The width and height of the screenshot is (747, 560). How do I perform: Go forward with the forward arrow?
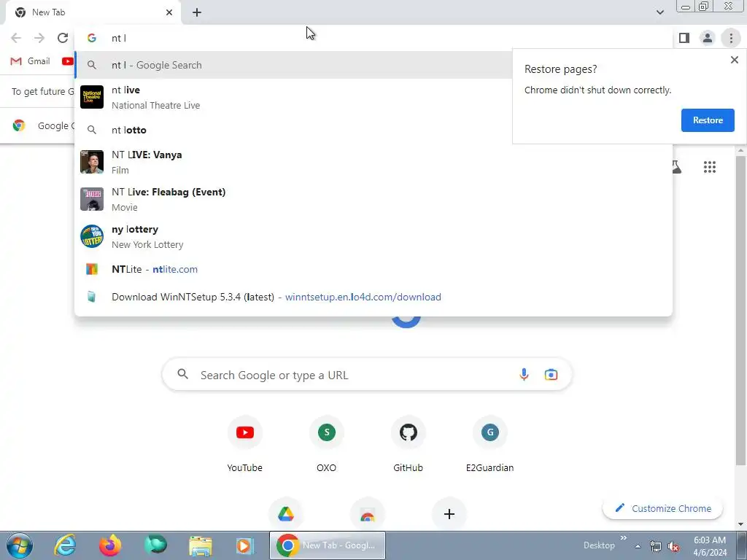[39, 38]
